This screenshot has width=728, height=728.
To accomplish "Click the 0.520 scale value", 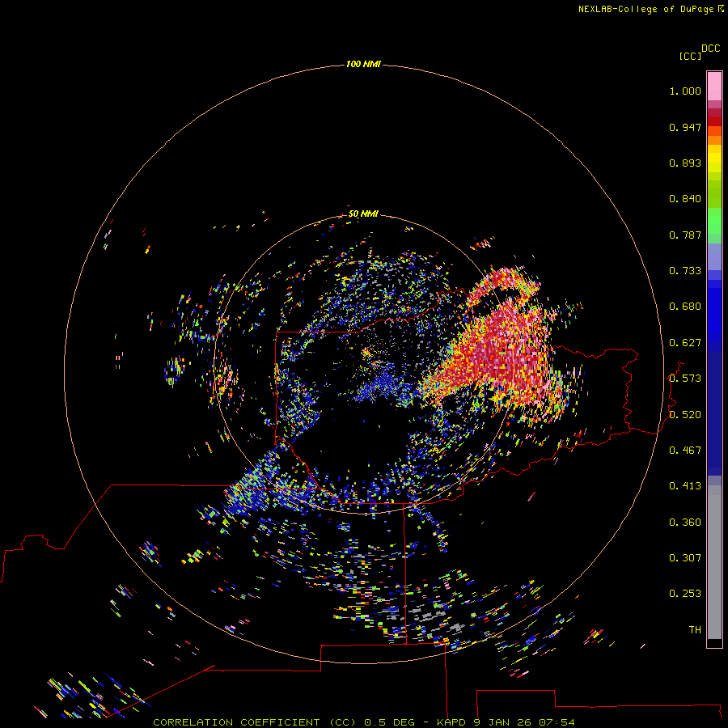I will coord(685,415).
